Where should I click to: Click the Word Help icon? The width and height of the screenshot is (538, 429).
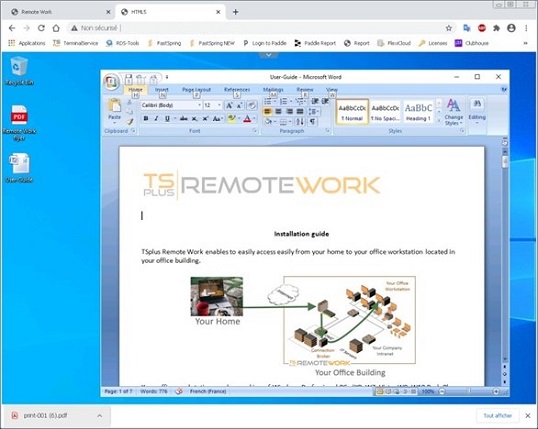[504, 89]
